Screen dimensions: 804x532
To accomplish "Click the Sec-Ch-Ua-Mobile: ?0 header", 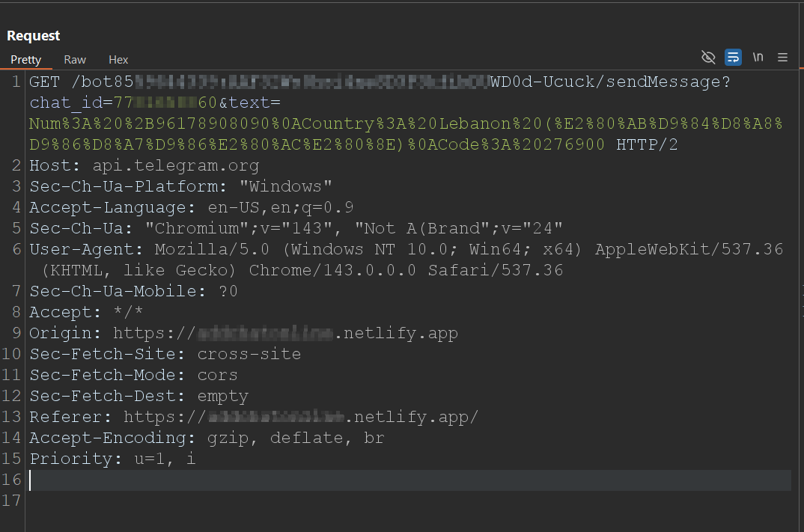I will pyautogui.click(x=133, y=292).
